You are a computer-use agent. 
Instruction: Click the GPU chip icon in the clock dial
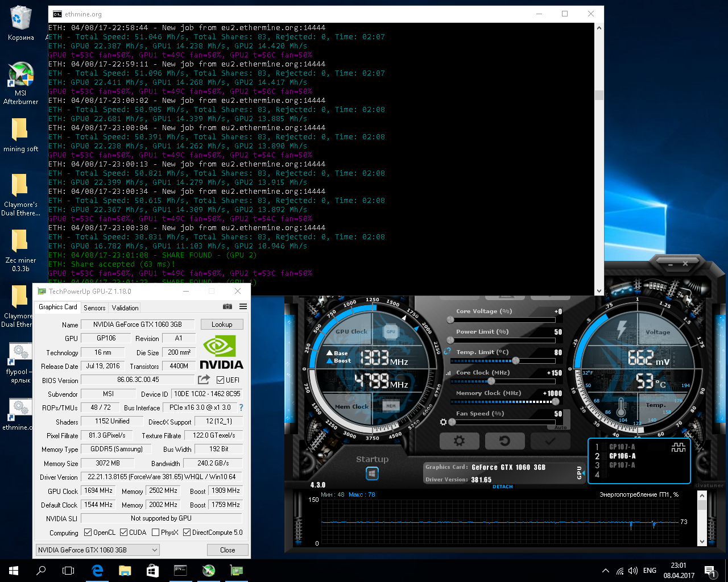click(391, 331)
